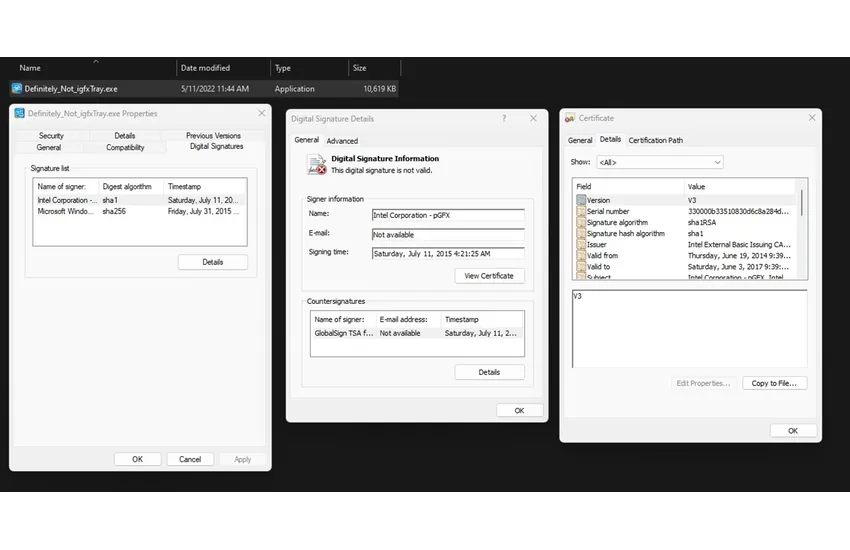The image size is (850, 550).
Task: Click the V3 value detail box
Action: tap(690, 329)
